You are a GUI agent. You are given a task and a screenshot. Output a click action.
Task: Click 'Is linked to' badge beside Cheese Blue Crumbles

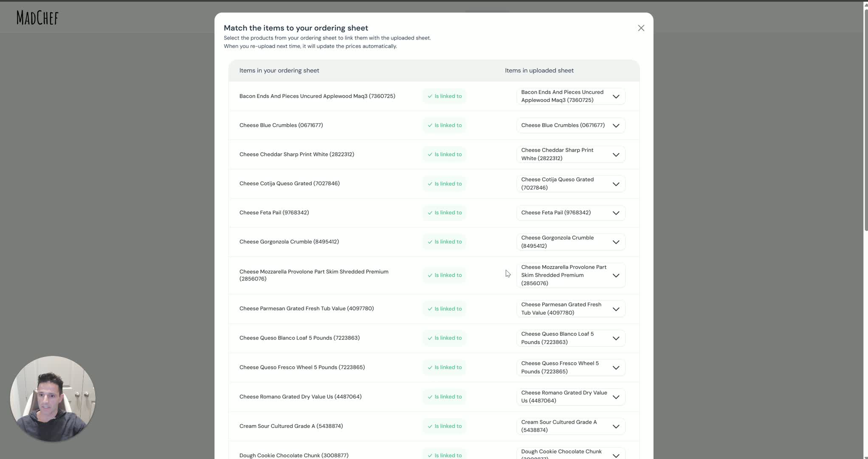444,125
